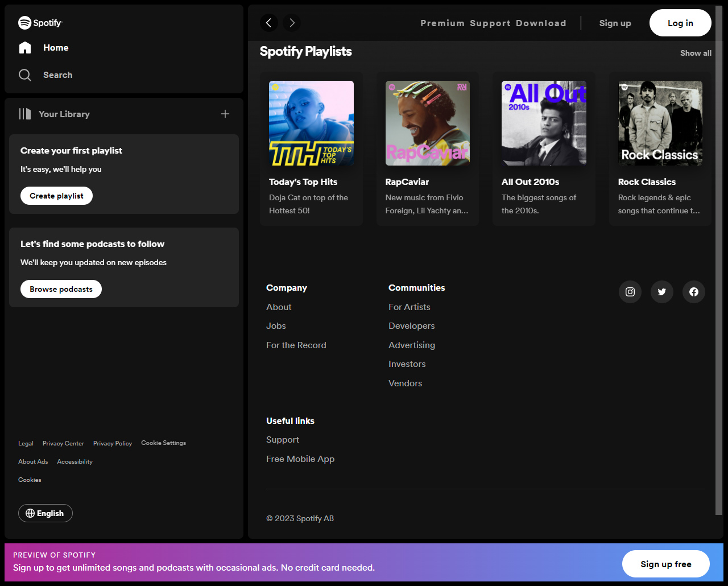Click the main content vertical scrollbar
728x586 pixels.
point(719,260)
